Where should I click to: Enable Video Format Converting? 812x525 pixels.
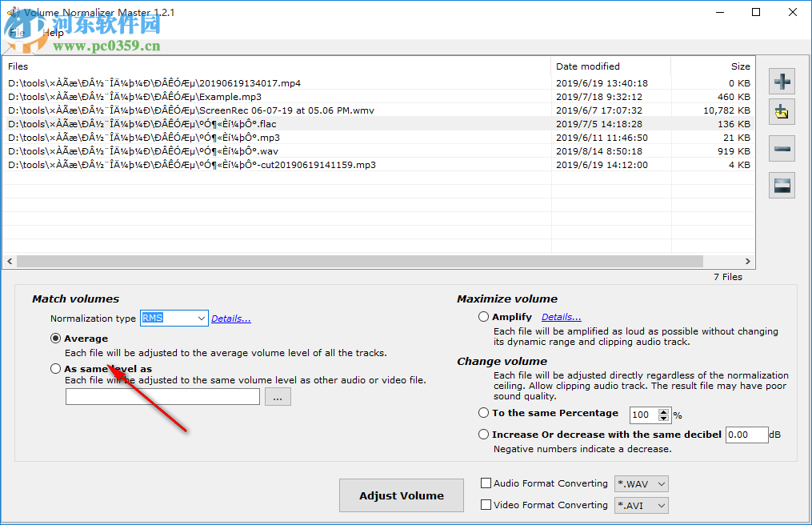click(x=486, y=505)
